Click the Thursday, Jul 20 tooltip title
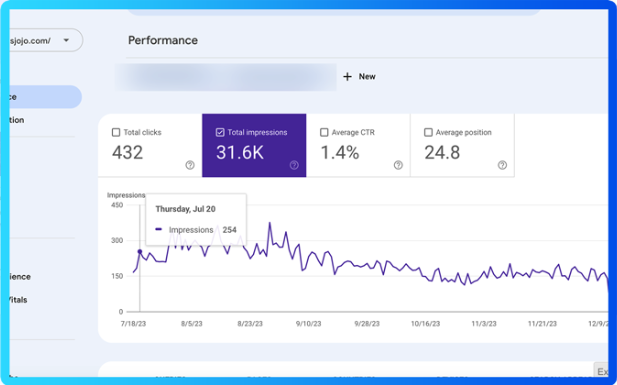Image resolution: width=617 pixels, height=385 pixels. coord(185,209)
